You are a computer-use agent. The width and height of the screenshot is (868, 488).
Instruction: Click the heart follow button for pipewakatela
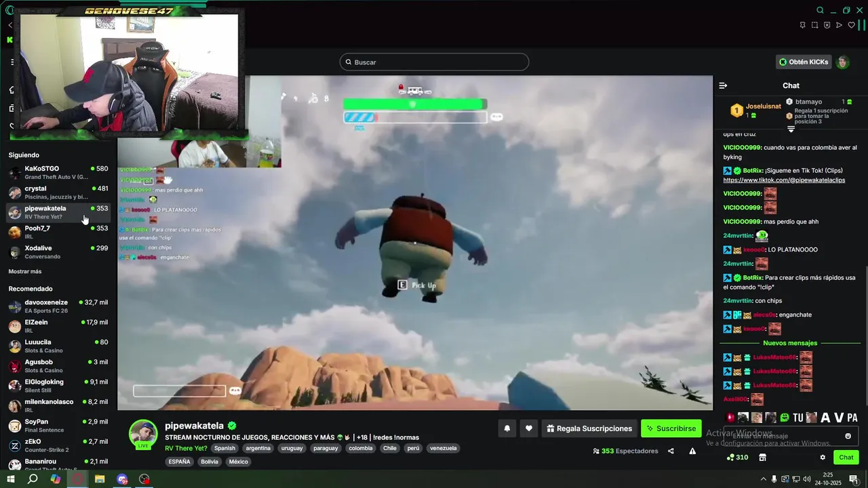[529, 428]
